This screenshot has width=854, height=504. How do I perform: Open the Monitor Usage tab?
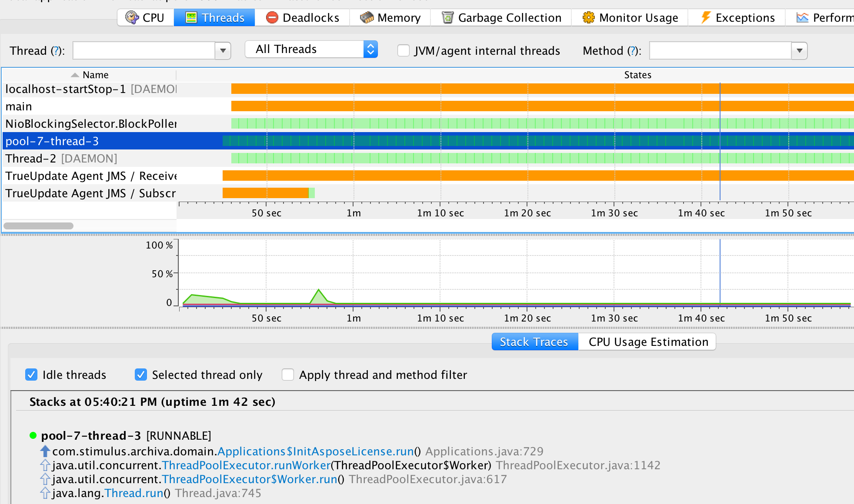[x=630, y=18]
